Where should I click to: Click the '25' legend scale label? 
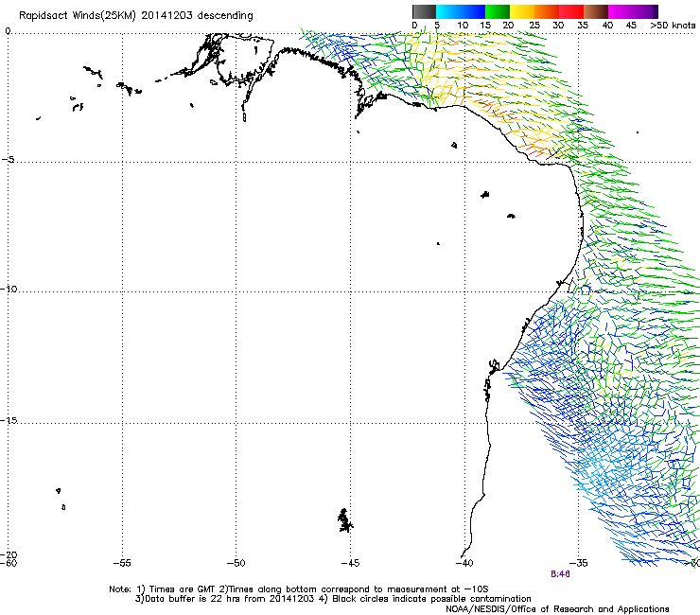pyautogui.click(x=534, y=26)
